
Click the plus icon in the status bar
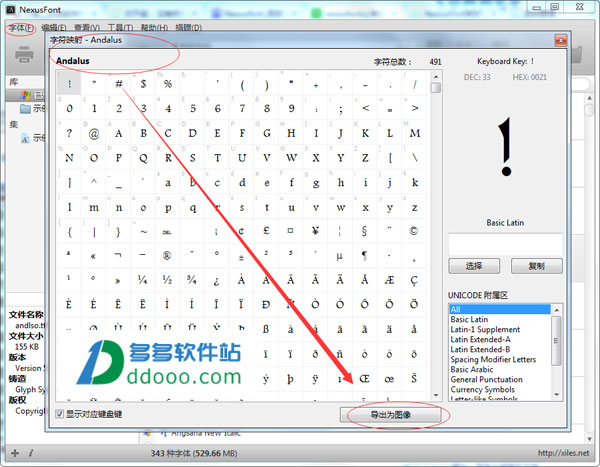[x=15, y=453]
